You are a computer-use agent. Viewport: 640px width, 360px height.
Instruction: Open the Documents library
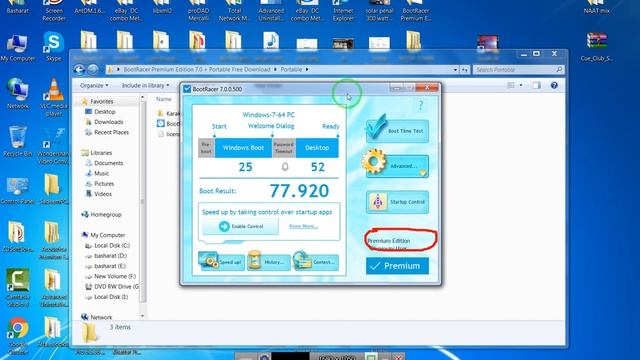pos(108,163)
